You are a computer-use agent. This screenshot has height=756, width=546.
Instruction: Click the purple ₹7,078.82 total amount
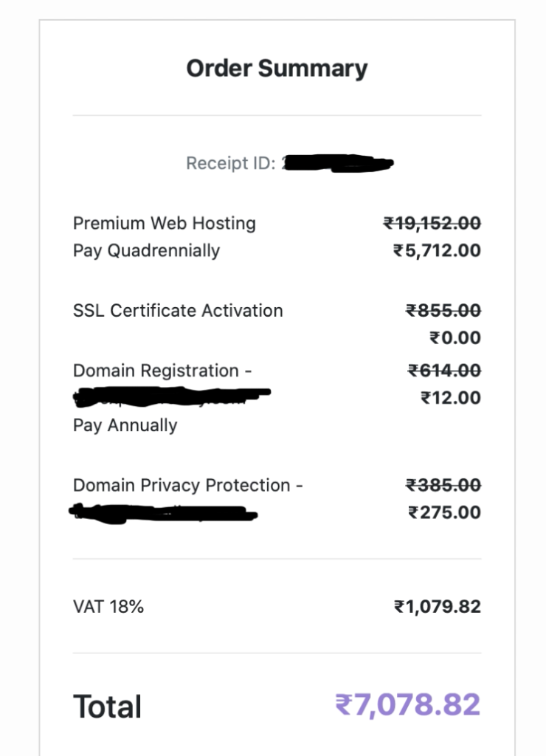click(408, 705)
